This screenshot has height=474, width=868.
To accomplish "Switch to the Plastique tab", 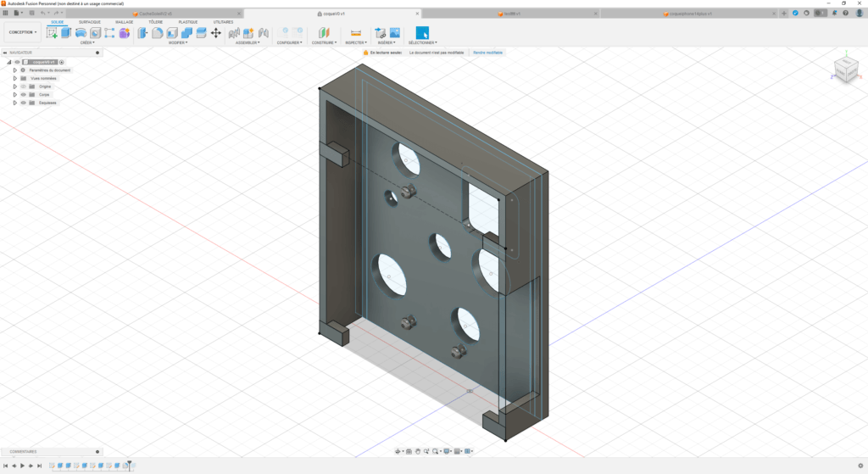I will (187, 22).
